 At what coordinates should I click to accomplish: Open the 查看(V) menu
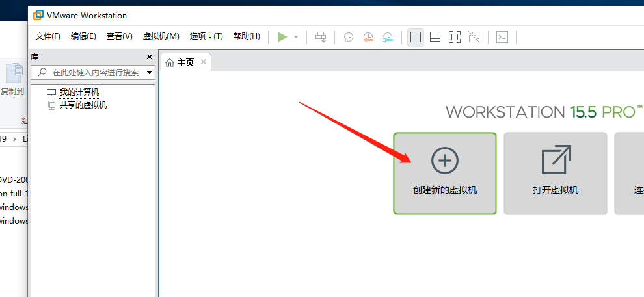point(120,36)
